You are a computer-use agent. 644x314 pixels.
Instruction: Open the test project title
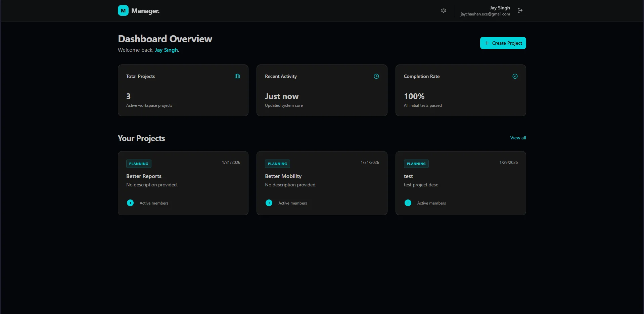tap(408, 176)
